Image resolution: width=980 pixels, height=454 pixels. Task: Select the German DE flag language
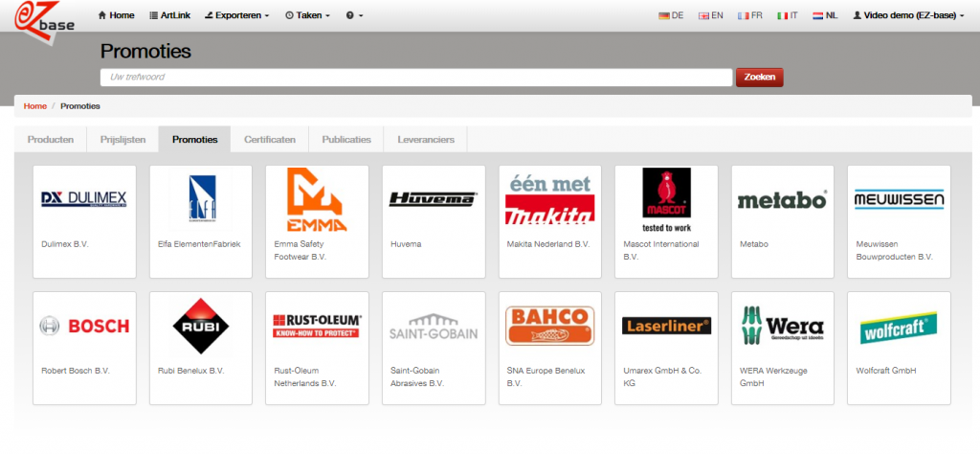(x=671, y=15)
